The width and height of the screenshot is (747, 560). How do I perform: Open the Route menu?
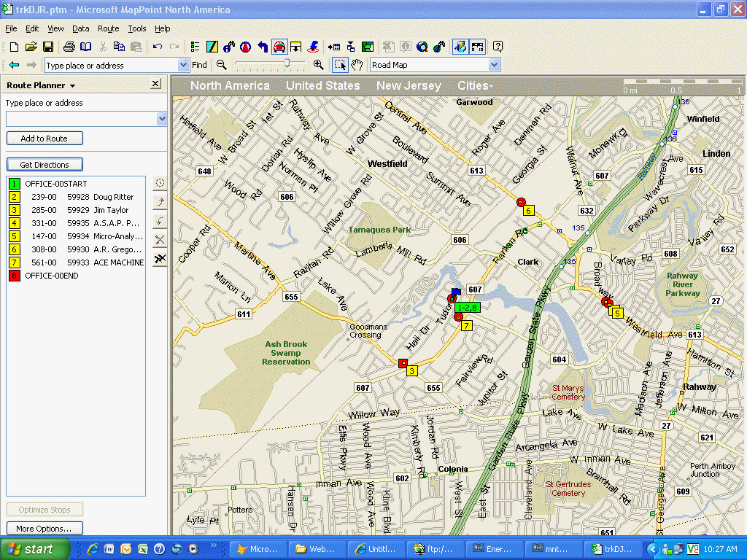[108, 28]
